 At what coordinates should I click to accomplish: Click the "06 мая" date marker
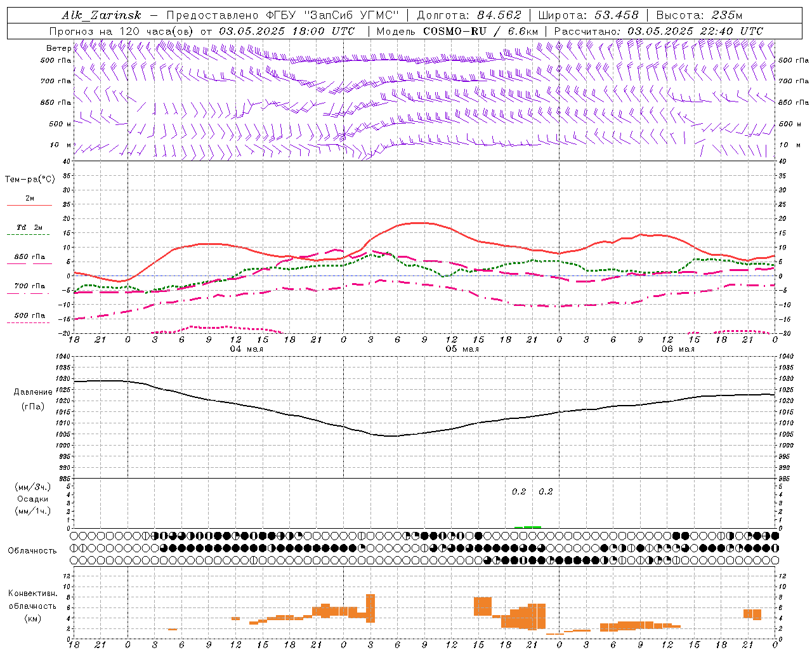tap(678, 349)
